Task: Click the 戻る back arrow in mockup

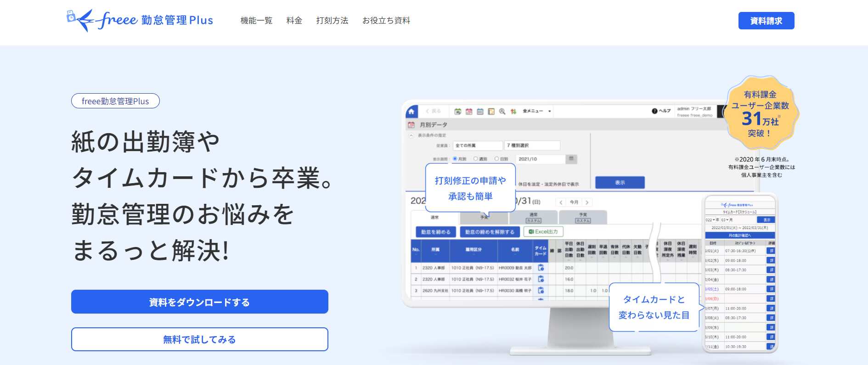Action: (433, 111)
